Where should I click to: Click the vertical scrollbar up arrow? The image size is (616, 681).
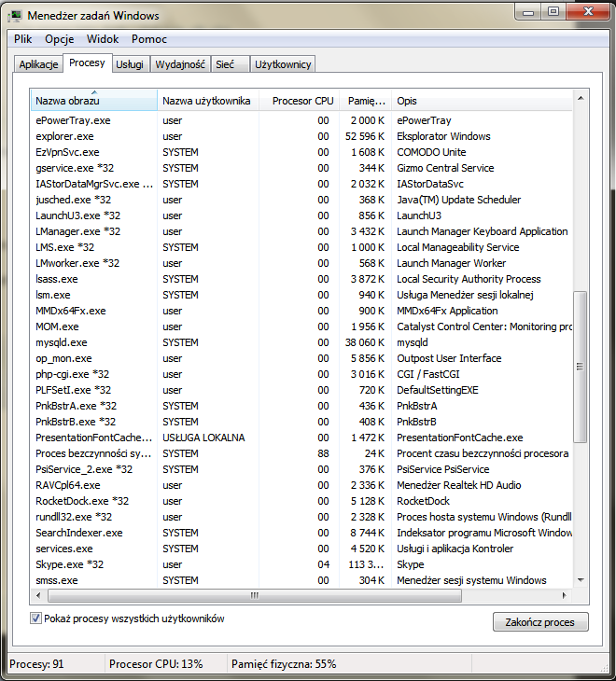point(581,99)
